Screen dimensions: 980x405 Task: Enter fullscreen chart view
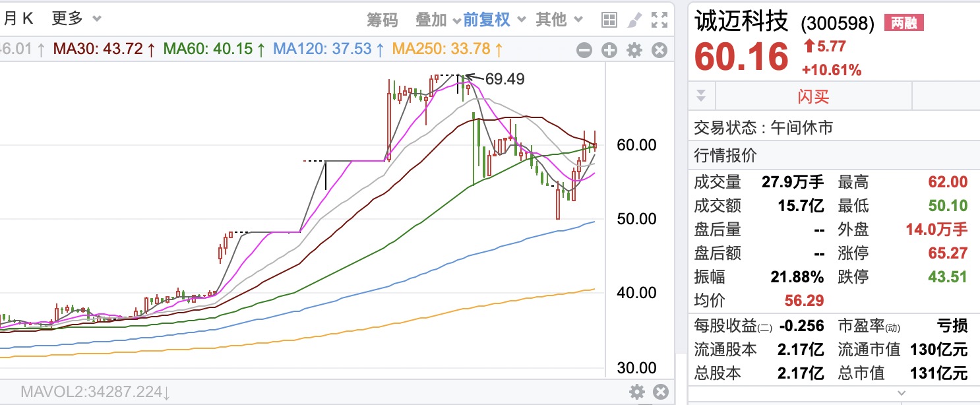click(659, 20)
